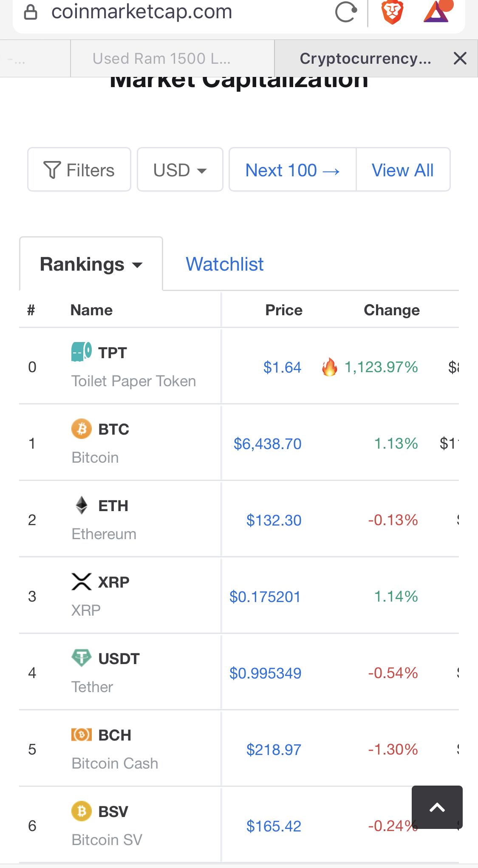Tap the green Tether coin icon
Screen dimensions: 478x868
click(x=82, y=658)
